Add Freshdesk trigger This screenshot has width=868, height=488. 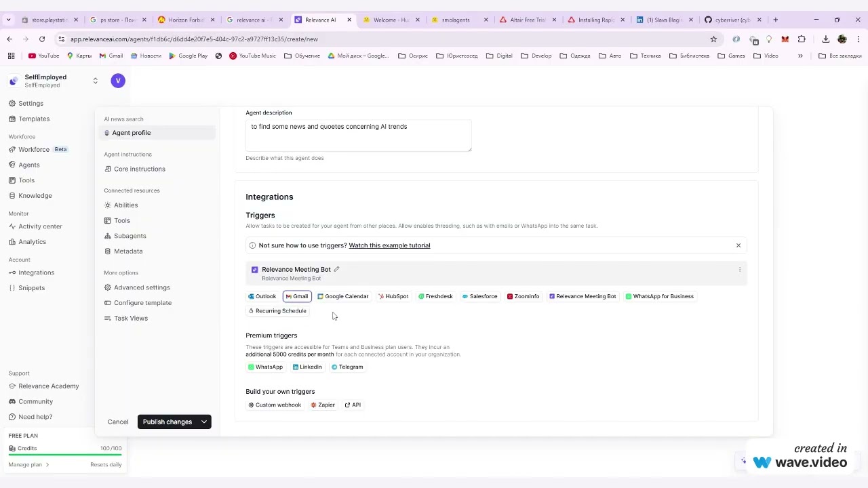[435, 296]
